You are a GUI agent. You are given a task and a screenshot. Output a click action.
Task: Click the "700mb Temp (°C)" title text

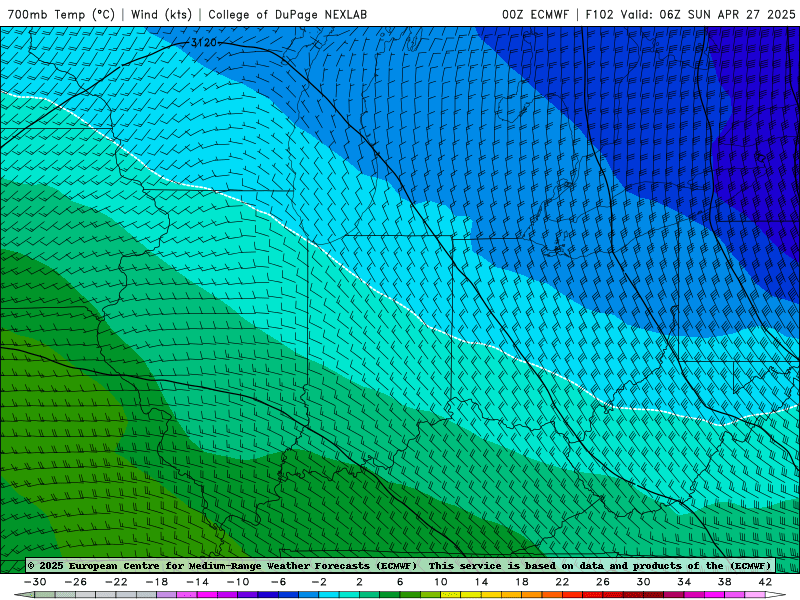61,14
